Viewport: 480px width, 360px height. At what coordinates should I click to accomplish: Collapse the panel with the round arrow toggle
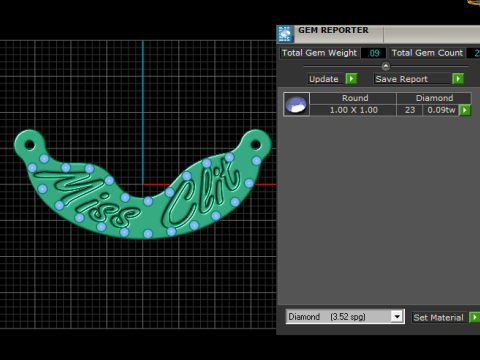pyautogui.click(x=386, y=66)
